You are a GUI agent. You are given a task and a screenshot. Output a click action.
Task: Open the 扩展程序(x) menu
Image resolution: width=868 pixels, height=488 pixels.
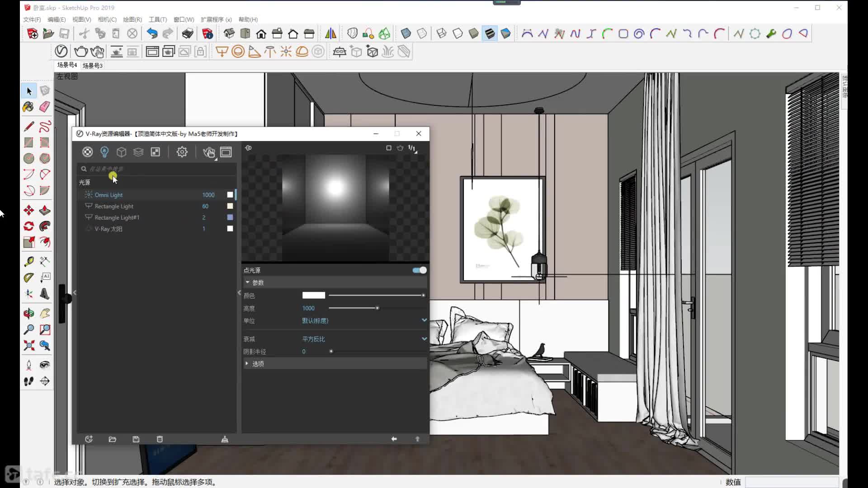pos(216,19)
